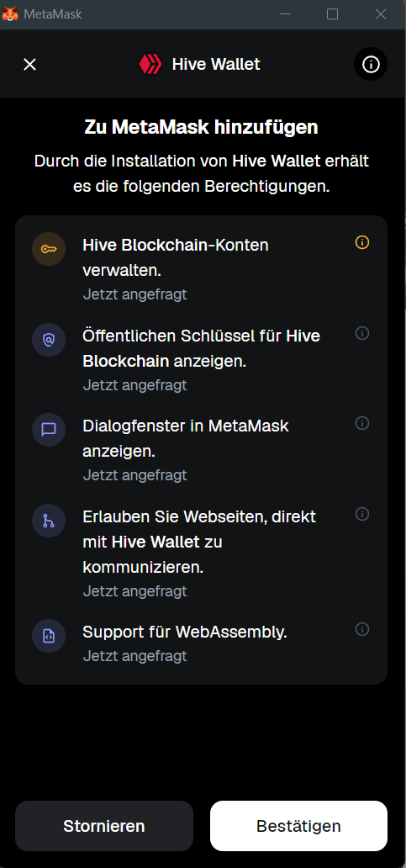The image size is (406, 868).
Task: Click the key icon for account management
Action: point(49,249)
